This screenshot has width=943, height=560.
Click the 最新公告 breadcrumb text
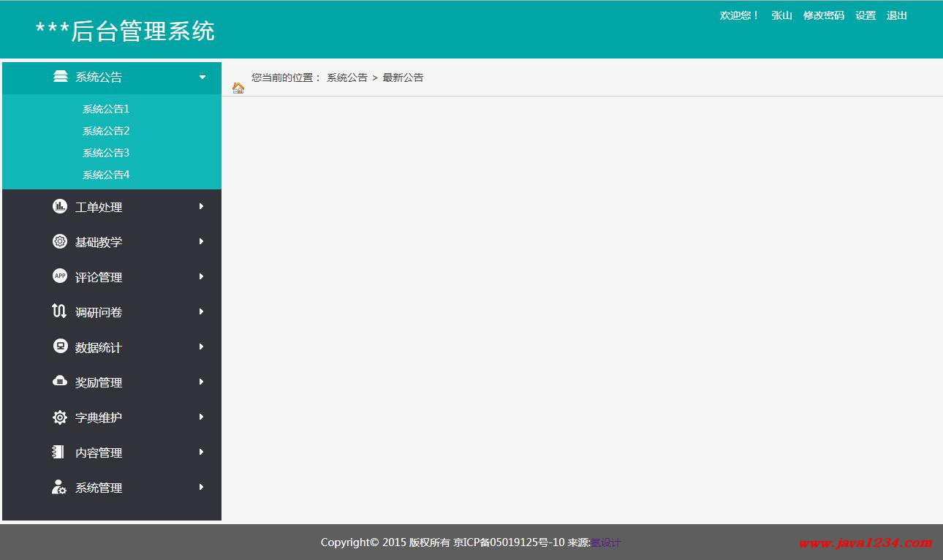(403, 77)
